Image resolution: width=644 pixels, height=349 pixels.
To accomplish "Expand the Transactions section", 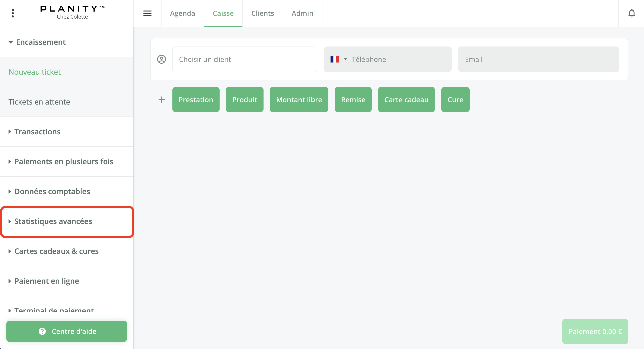I will tap(38, 132).
